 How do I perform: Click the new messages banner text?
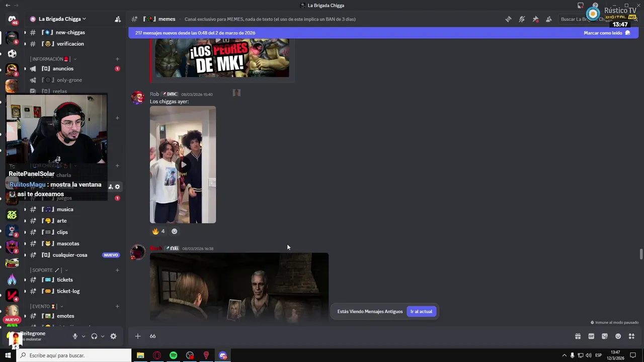(x=195, y=33)
